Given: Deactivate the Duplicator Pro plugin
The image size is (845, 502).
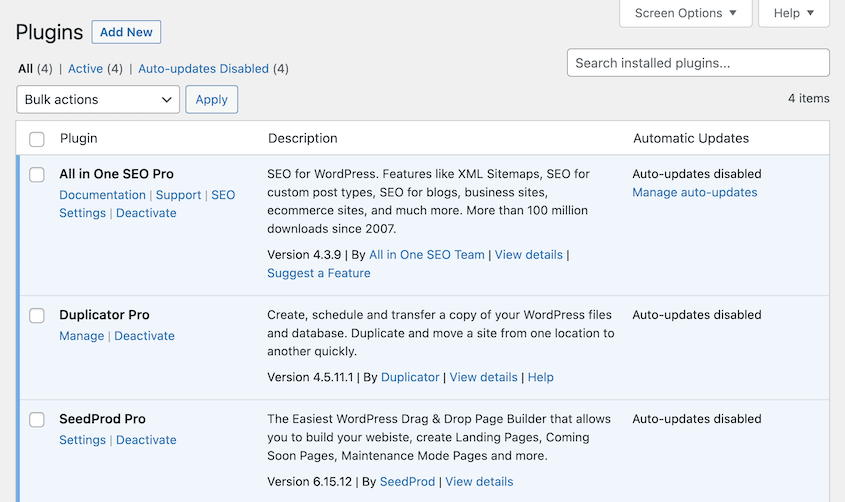Looking at the screenshot, I should click(x=144, y=336).
